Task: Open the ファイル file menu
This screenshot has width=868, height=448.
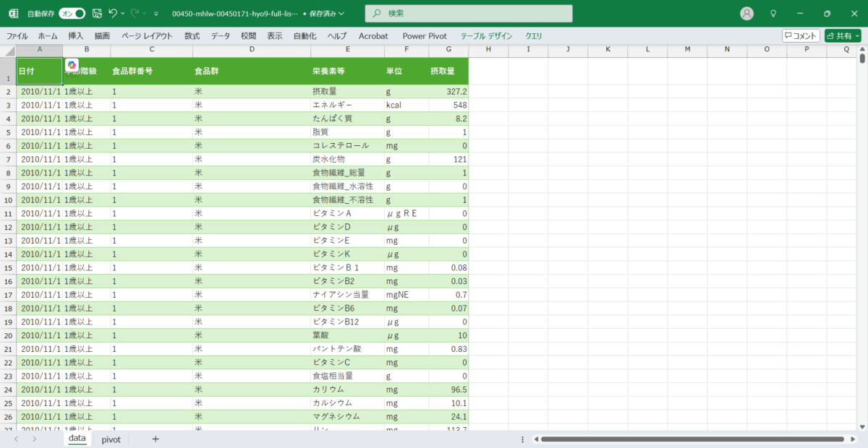Action: 17,35
